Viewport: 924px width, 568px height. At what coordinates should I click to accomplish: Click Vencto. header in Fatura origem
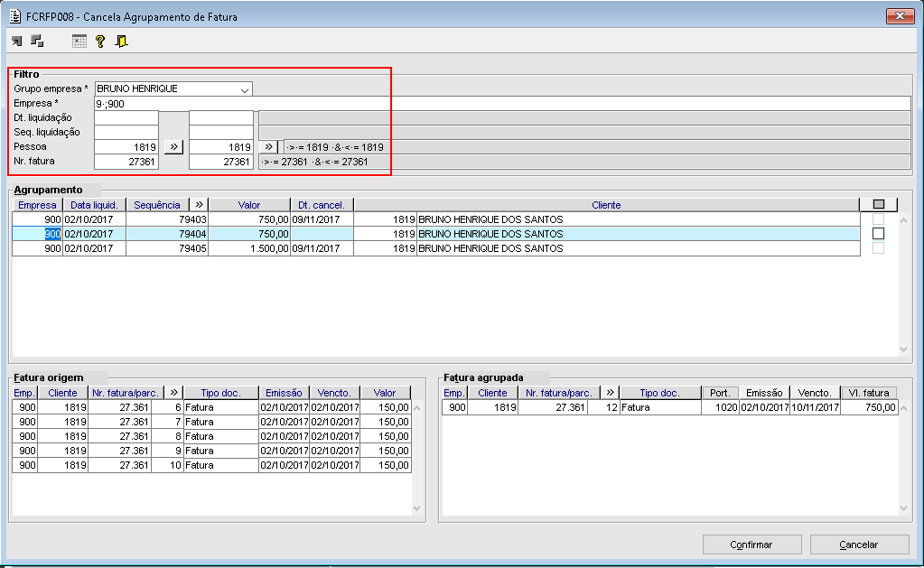pyautogui.click(x=334, y=393)
